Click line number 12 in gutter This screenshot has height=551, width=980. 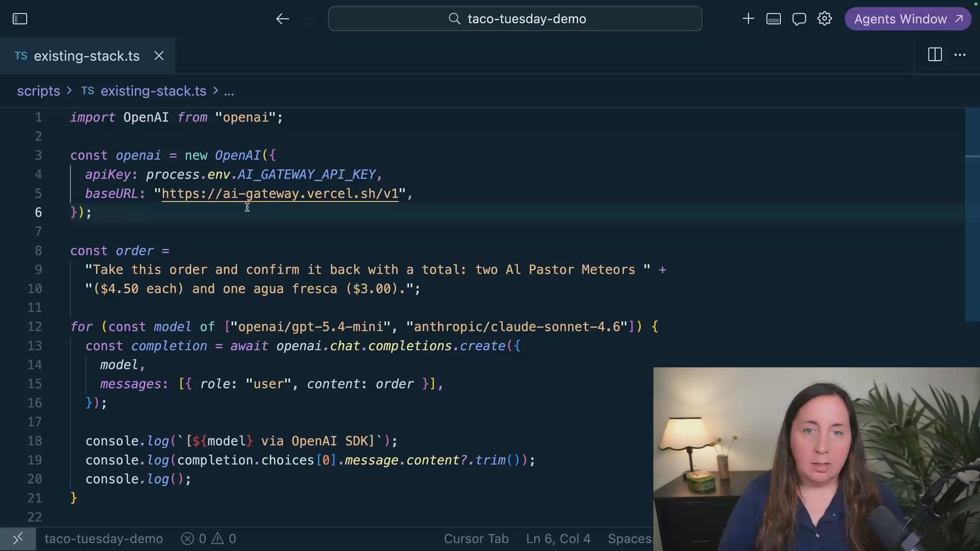coord(35,327)
